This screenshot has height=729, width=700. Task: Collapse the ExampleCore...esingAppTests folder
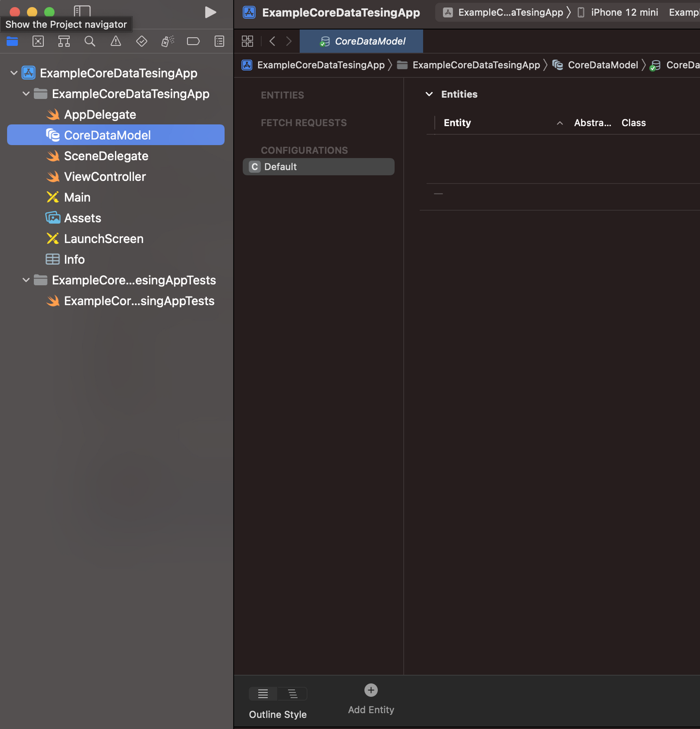(26, 280)
